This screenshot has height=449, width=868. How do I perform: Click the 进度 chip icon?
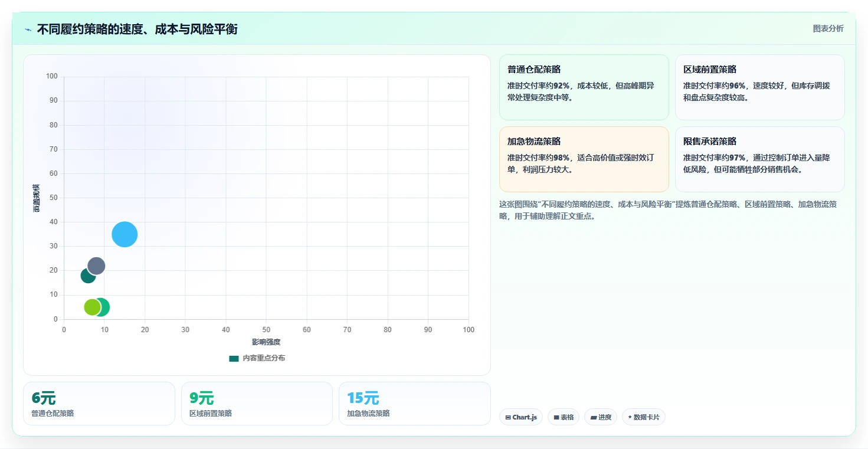(593, 417)
